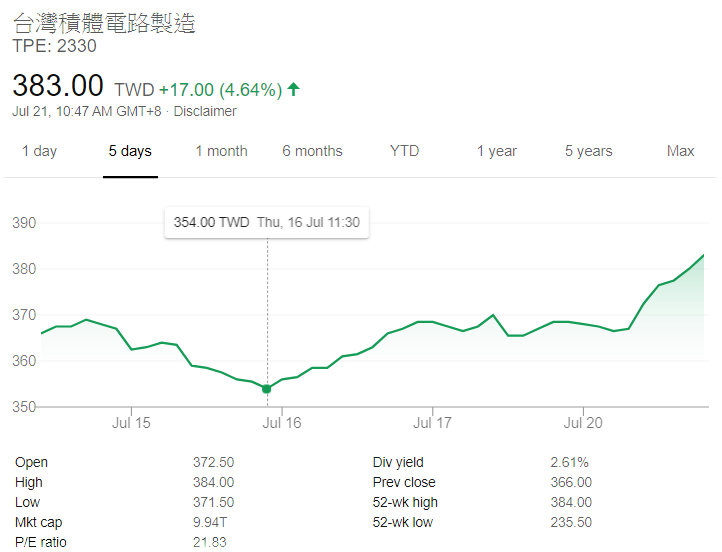Click the stock price 383.00
Image resolution: width=722 pixels, height=552 pixels.
(58, 86)
